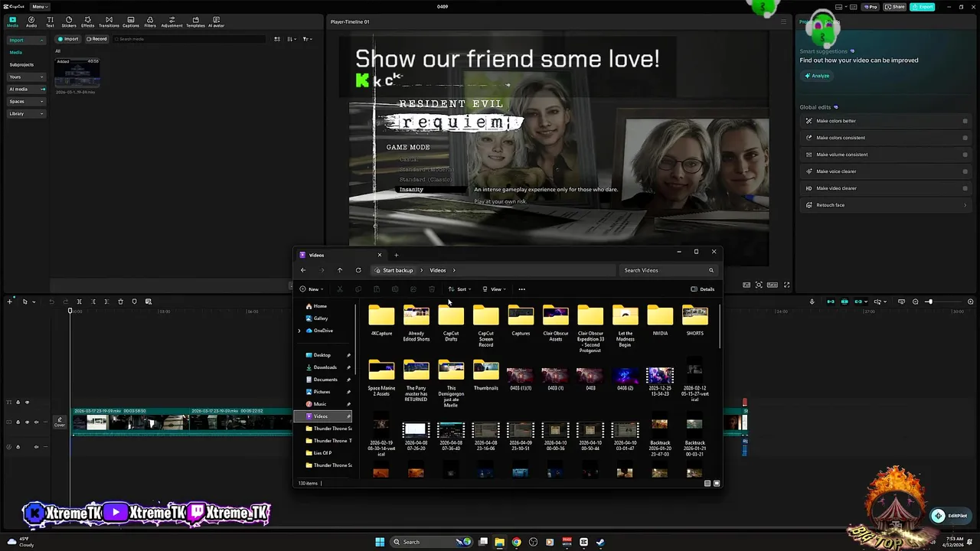The width and height of the screenshot is (980, 551).
Task: Click the timeline delete trash icon
Action: (x=120, y=302)
